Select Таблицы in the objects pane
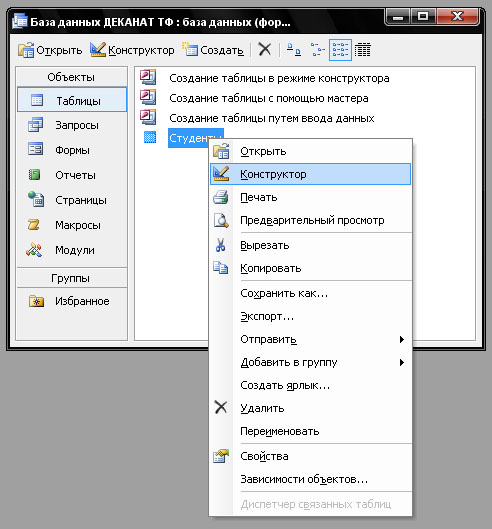The height and width of the screenshot is (529, 492). [72, 100]
